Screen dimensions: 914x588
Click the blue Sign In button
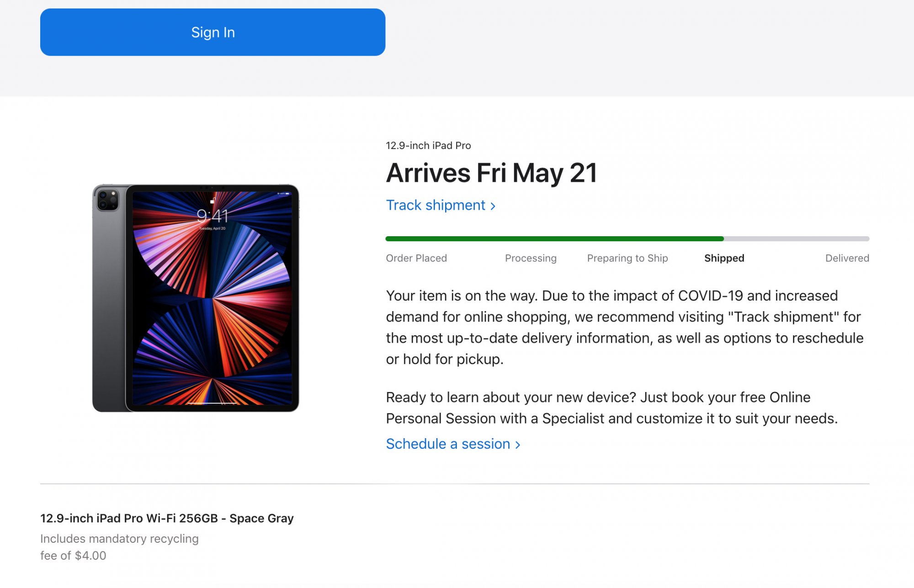click(x=213, y=32)
